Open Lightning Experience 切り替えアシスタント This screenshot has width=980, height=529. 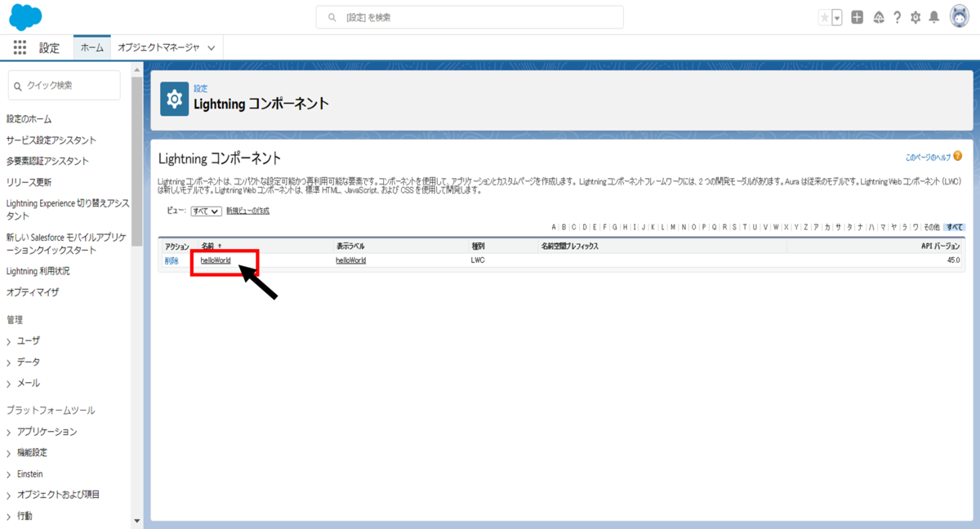[x=68, y=210]
